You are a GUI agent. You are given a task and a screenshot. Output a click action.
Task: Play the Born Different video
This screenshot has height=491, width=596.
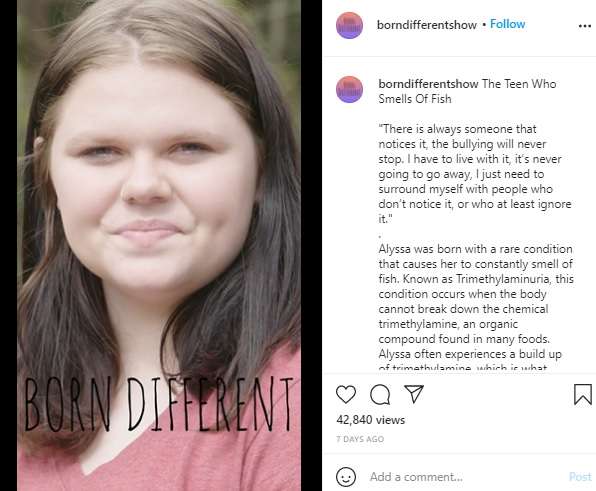point(159,246)
